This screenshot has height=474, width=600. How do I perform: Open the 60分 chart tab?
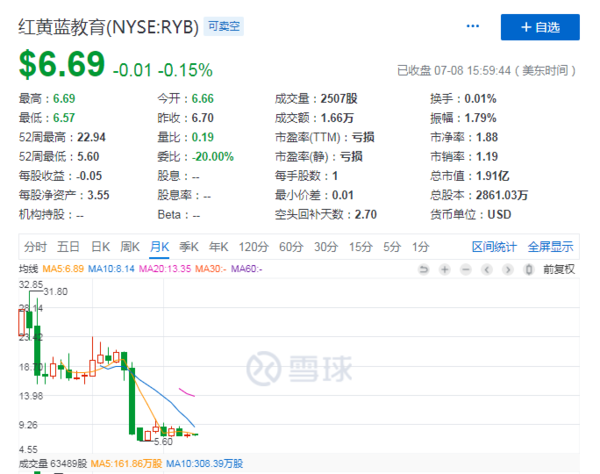291,247
